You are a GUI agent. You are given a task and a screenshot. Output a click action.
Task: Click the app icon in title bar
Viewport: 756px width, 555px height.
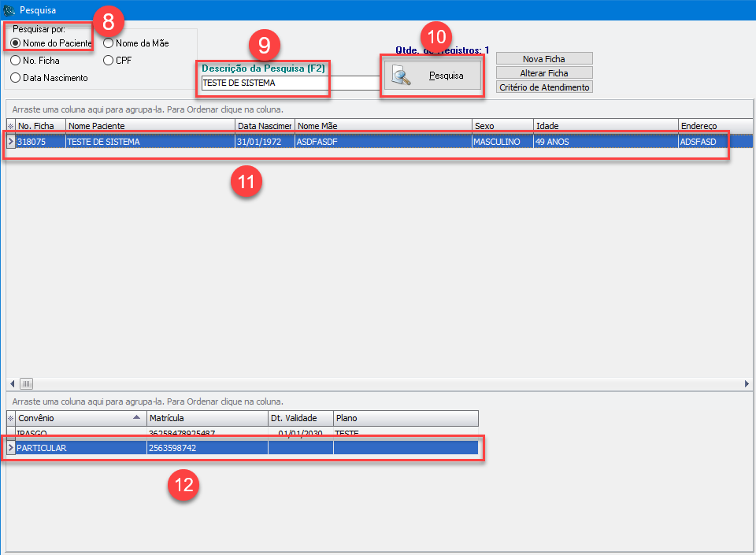coord(9,10)
